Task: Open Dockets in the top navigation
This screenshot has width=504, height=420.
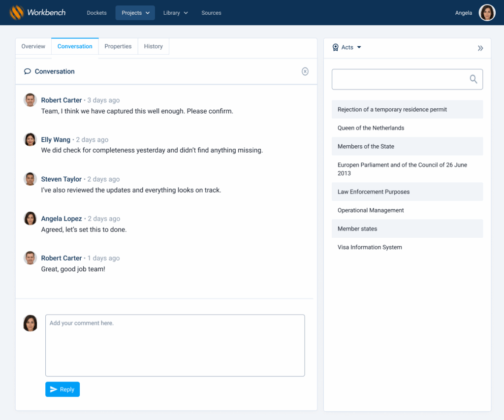Action: pyautogui.click(x=97, y=13)
